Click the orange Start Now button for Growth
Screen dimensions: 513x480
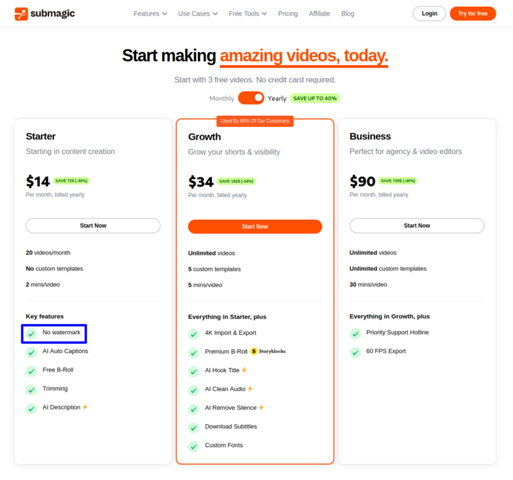255,227
